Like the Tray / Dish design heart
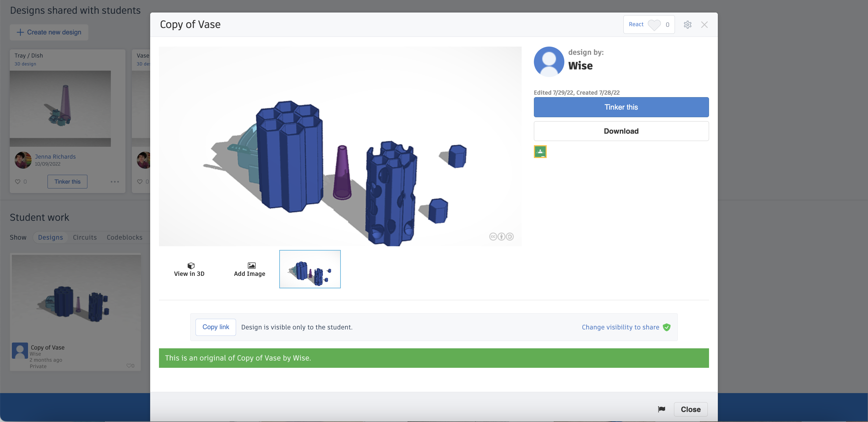The image size is (868, 422). (x=18, y=181)
